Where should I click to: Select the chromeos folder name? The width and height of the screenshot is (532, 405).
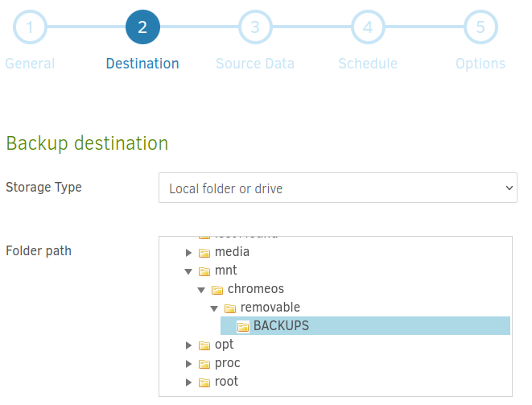pos(256,289)
